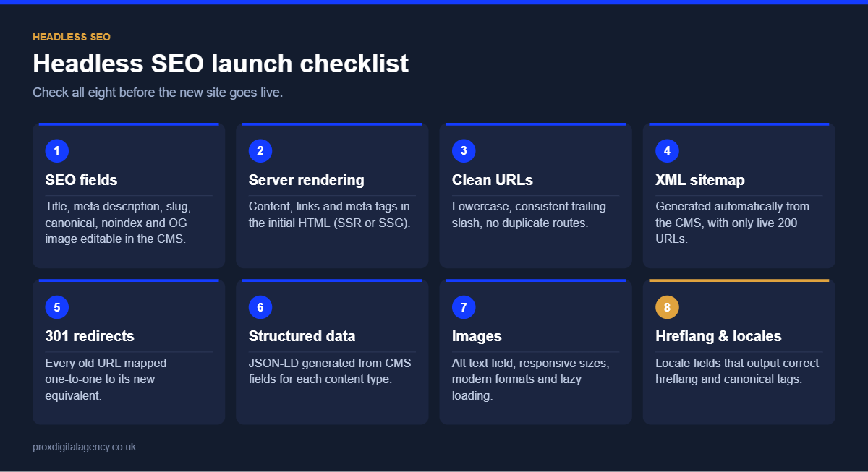This screenshot has height=472, width=868.
Task: Select the 'Hreflang & locales' card heading
Action: pyautogui.click(x=718, y=336)
